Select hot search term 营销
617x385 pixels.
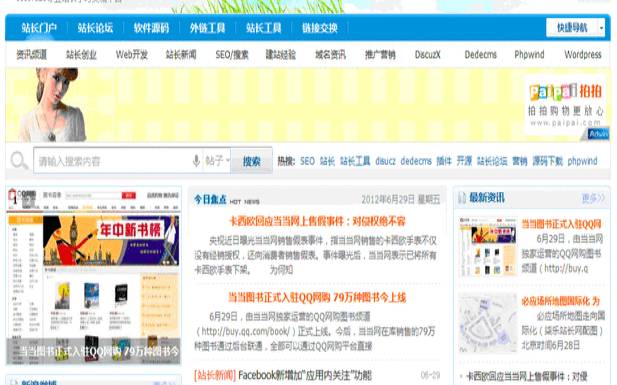[x=520, y=161]
